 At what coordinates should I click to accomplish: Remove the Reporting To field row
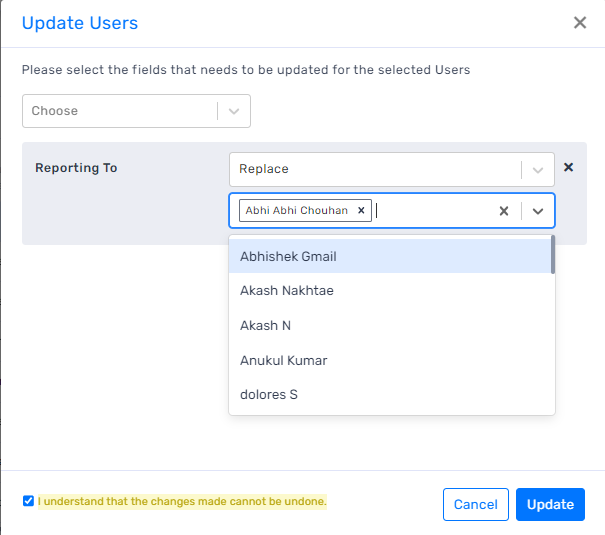coord(568,167)
